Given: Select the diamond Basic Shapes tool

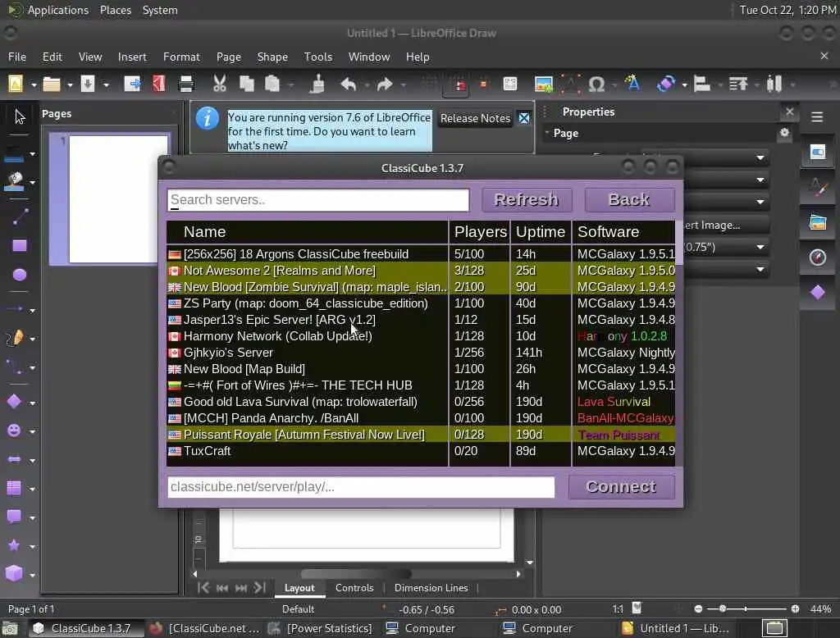Looking at the screenshot, I should [x=15, y=402].
